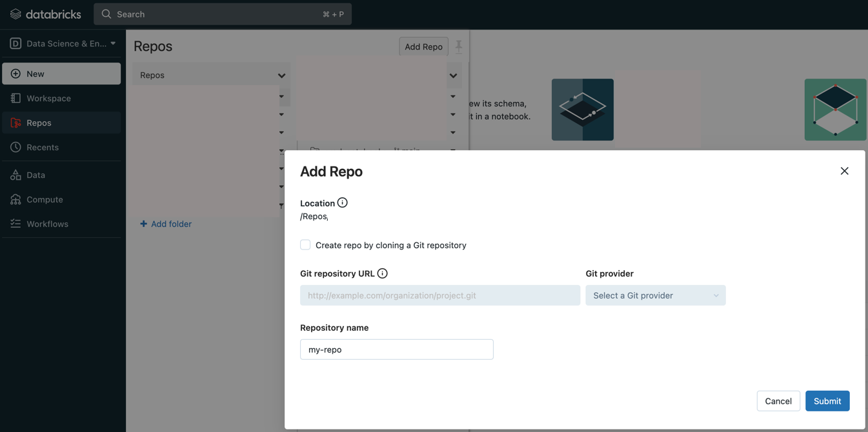Open the Workspace section
This screenshot has width=868, height=432.
pos(46,98)
